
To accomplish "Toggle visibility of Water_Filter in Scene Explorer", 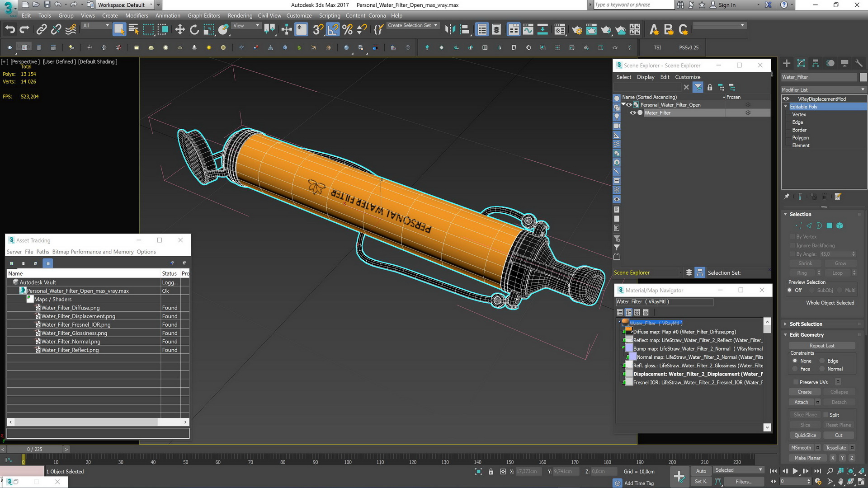I will click(633, 113).
